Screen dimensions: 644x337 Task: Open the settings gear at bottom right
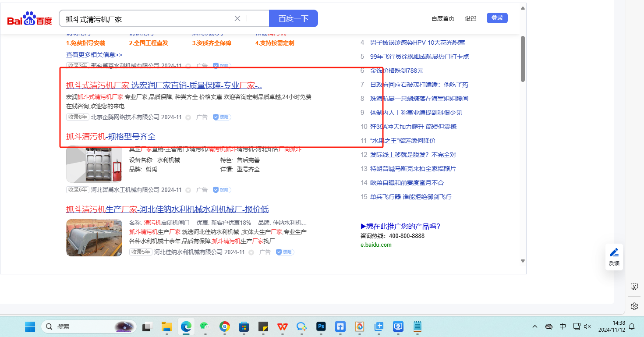click(x=634, y=306)
